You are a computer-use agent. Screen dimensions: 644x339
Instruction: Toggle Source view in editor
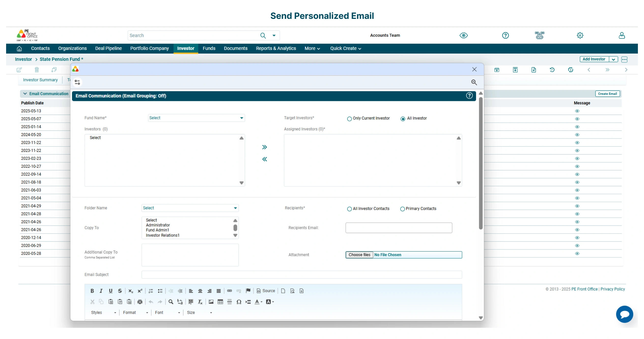(266, 291)
